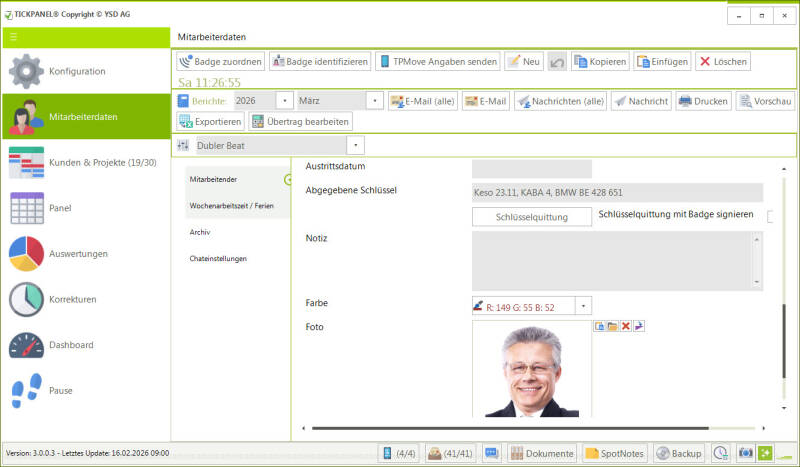Screen dimensions: 800x467
Task: Click the camera screenshot icon
Action: click(745, 453)
